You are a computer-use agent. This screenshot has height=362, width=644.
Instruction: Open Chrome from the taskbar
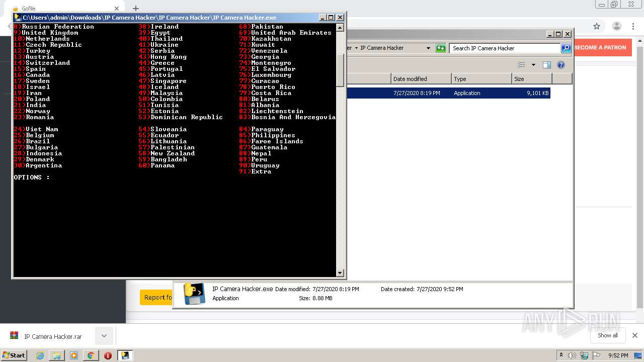click(x=91, y=355)
